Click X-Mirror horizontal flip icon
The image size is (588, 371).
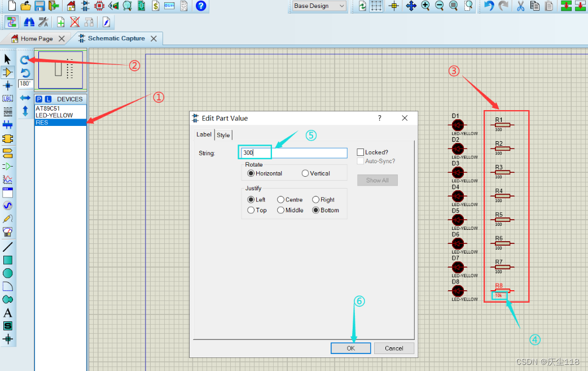pos(25,98)
